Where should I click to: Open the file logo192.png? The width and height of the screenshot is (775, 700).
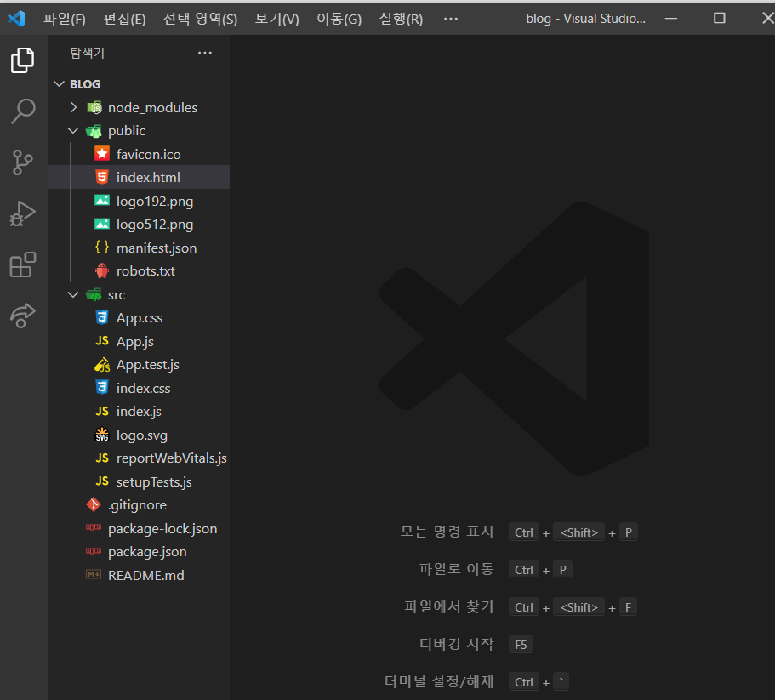(155, 201)
